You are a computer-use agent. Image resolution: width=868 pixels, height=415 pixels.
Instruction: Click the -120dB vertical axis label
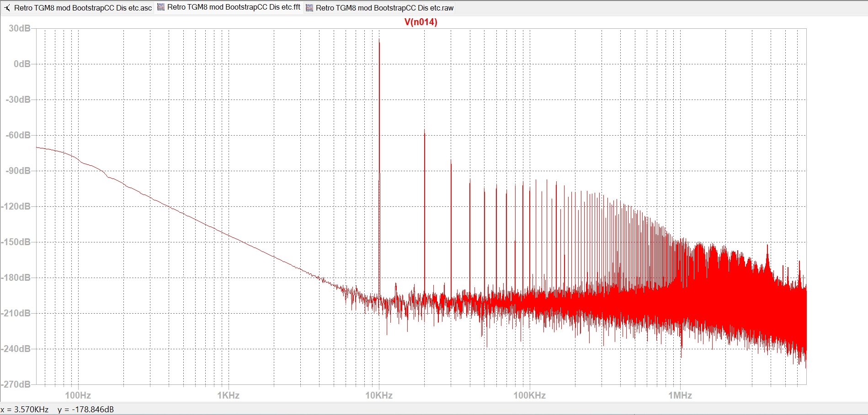16,206
